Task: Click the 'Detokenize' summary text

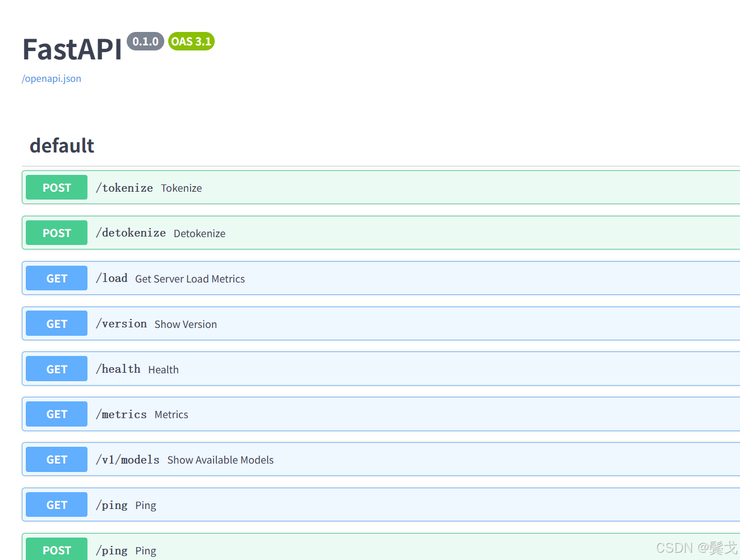Action: tap(200, 233)
